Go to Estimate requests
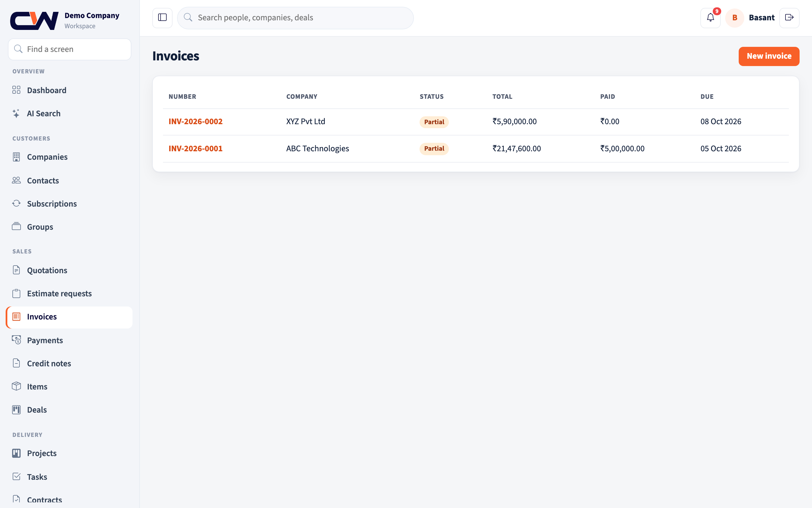Image resolution: width=812 pixels, height=508 pixels. coord(69,293)
